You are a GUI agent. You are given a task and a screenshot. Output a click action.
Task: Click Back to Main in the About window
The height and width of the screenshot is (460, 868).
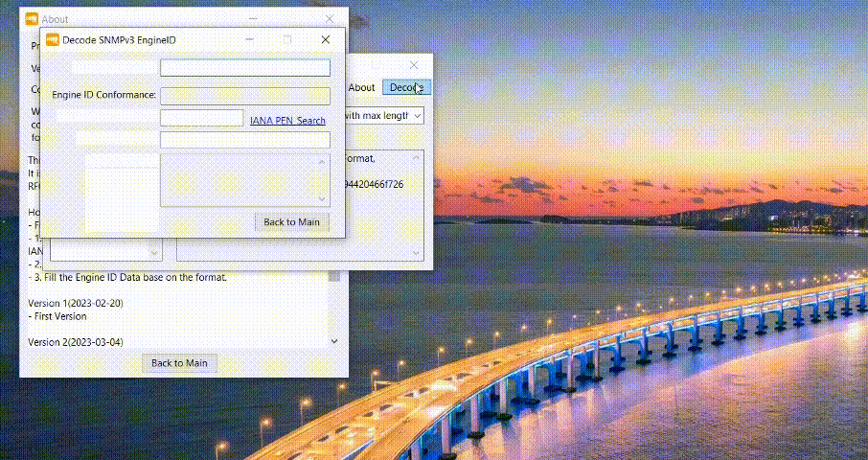click(x=179, y=363)
